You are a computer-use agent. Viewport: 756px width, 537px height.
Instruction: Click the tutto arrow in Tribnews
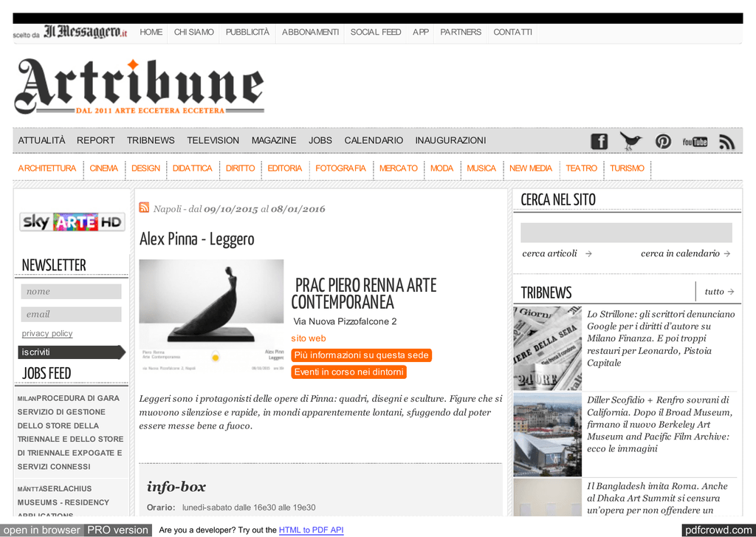click(x=731, y=292)
